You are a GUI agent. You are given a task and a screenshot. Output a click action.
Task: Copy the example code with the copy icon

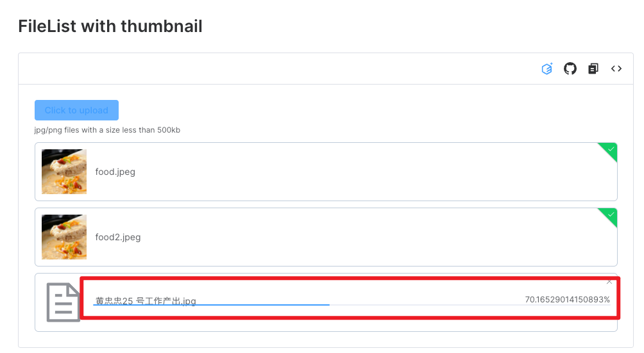593,69
